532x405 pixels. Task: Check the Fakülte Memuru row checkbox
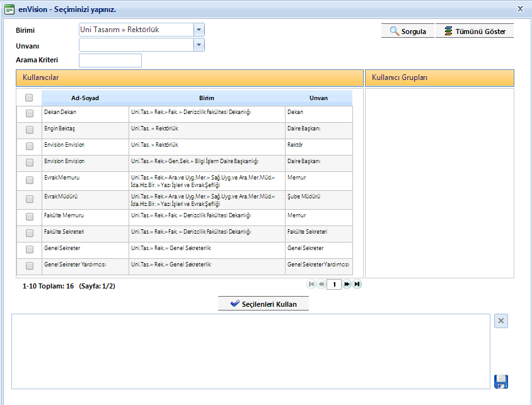(30, 217)
